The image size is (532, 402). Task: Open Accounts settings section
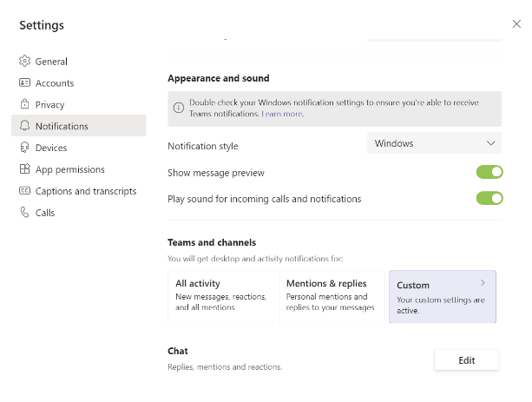[x=79, y=82]
